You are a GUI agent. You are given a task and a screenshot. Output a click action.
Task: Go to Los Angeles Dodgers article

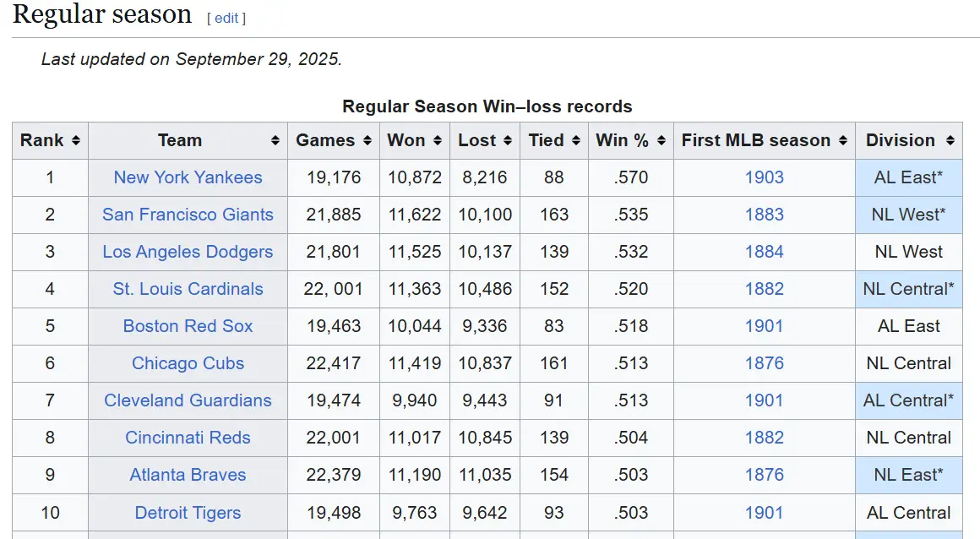pos(188,252)
